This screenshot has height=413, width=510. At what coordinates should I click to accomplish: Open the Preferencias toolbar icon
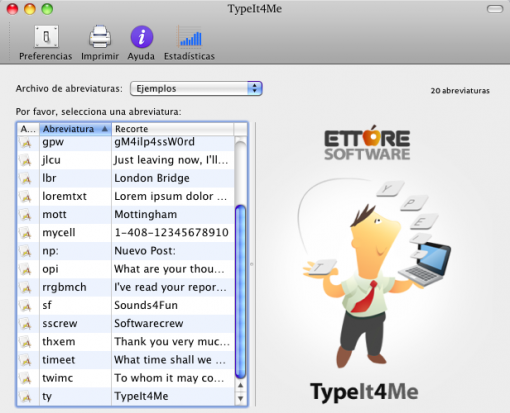point(46,37)
